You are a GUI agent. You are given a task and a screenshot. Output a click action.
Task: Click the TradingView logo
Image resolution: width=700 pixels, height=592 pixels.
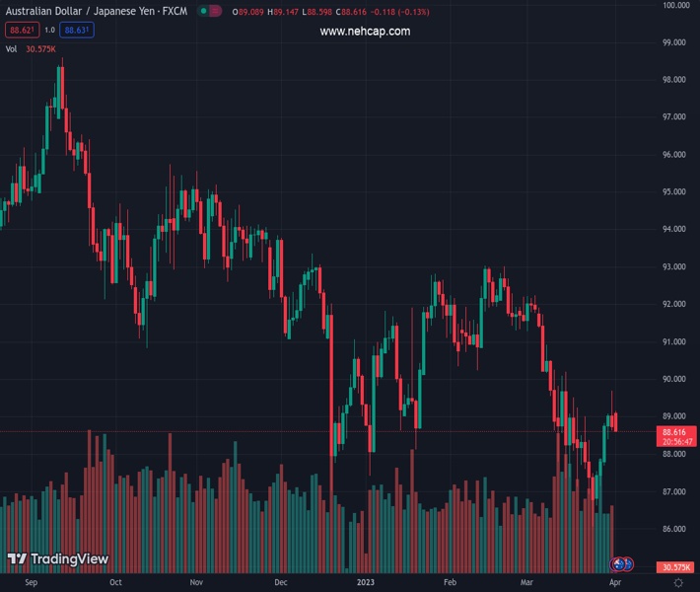[58, 559]
